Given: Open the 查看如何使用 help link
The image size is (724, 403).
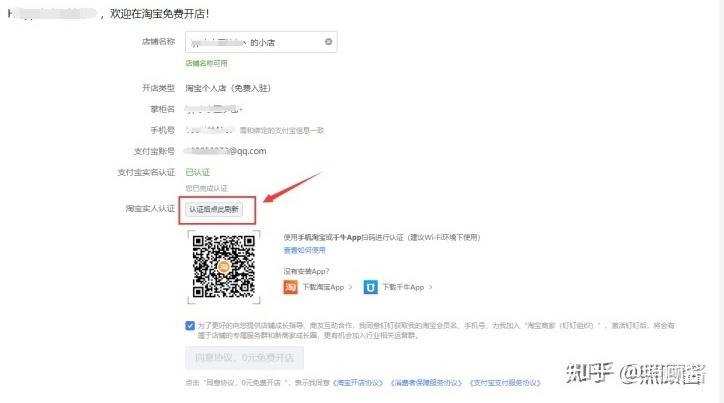Looking at the screenshot, I should click(x=304, y=250).
